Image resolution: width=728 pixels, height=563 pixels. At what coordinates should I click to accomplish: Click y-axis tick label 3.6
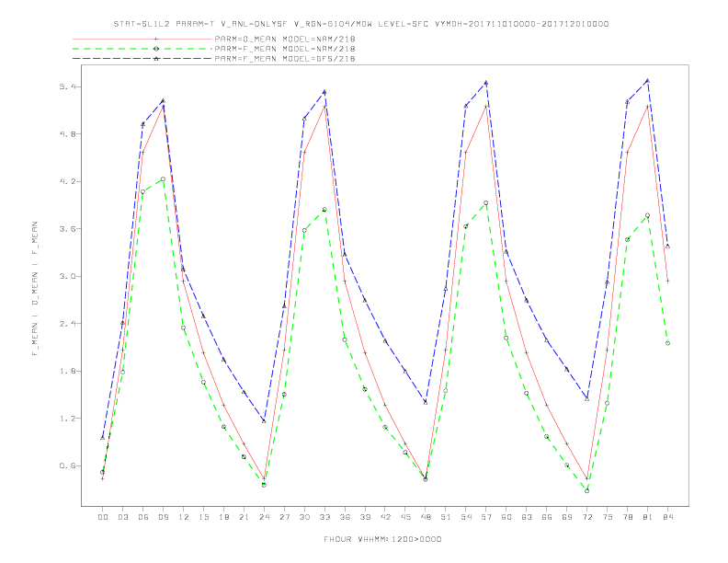[66, 229]
